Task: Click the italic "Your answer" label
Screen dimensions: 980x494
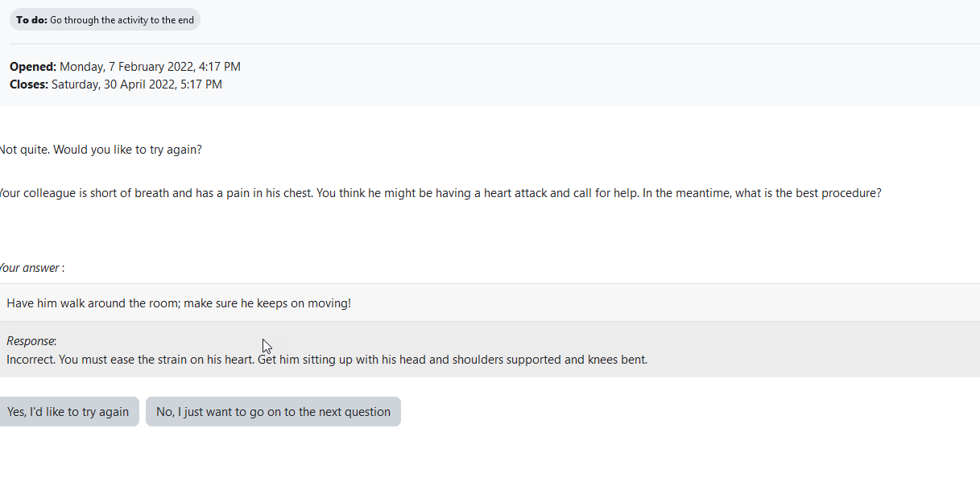Action: [x=29, y=268]
